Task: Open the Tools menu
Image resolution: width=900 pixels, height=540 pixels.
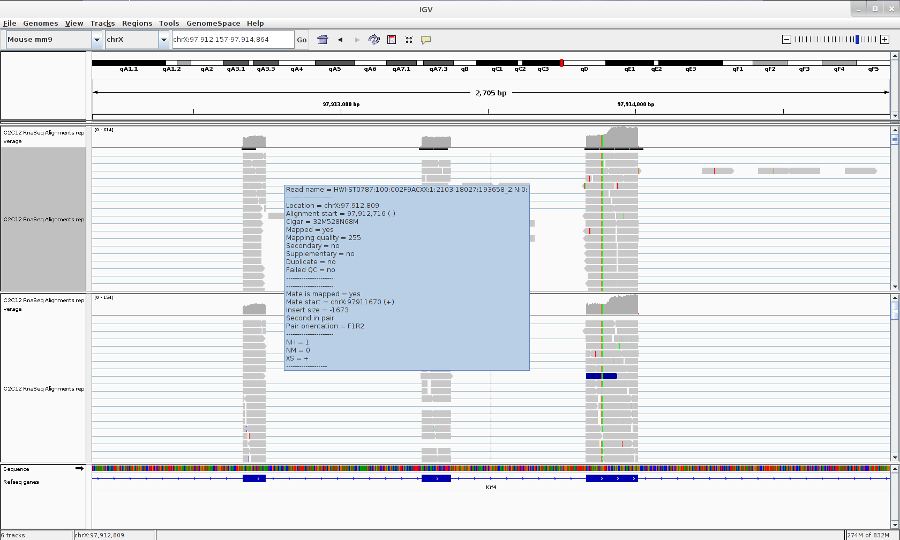Action: click(169, 24)
